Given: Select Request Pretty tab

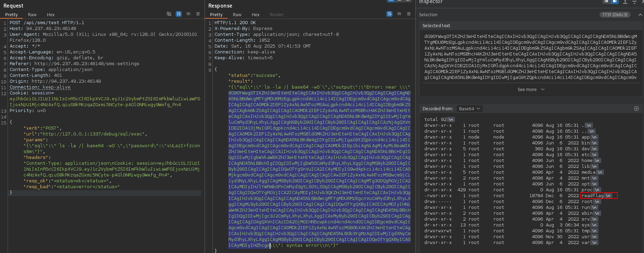Looking at the screenshot, I should click(11, 14).
